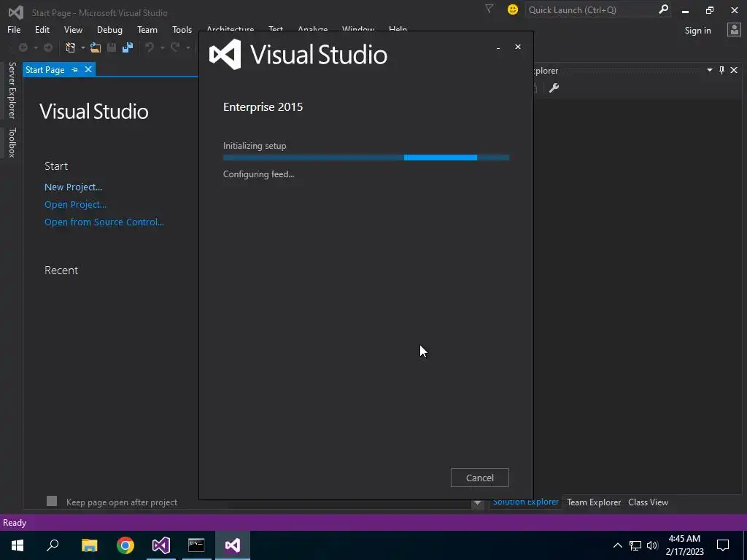Open the Tools menu
Viewport: 747px width, 560px height.
[x=182, y=29]
